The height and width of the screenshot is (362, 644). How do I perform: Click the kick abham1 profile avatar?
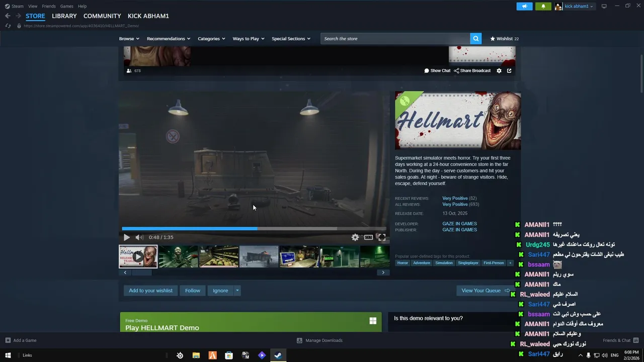558,6
